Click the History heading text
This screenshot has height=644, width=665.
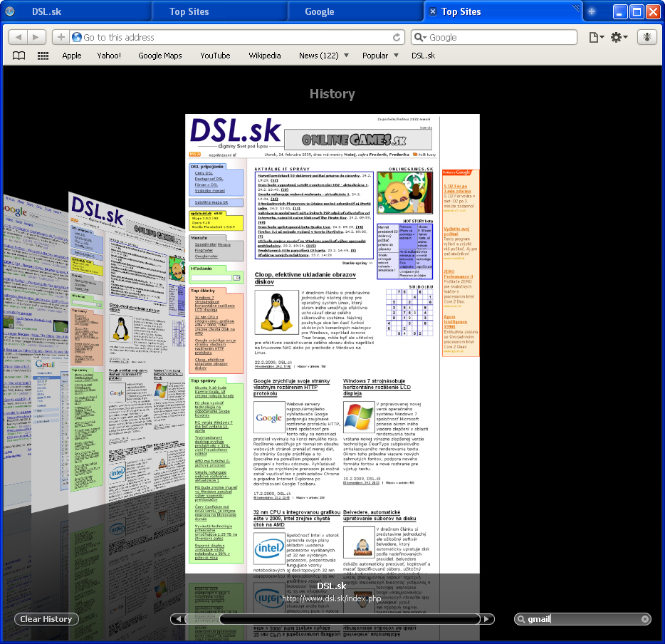point(332,94)
